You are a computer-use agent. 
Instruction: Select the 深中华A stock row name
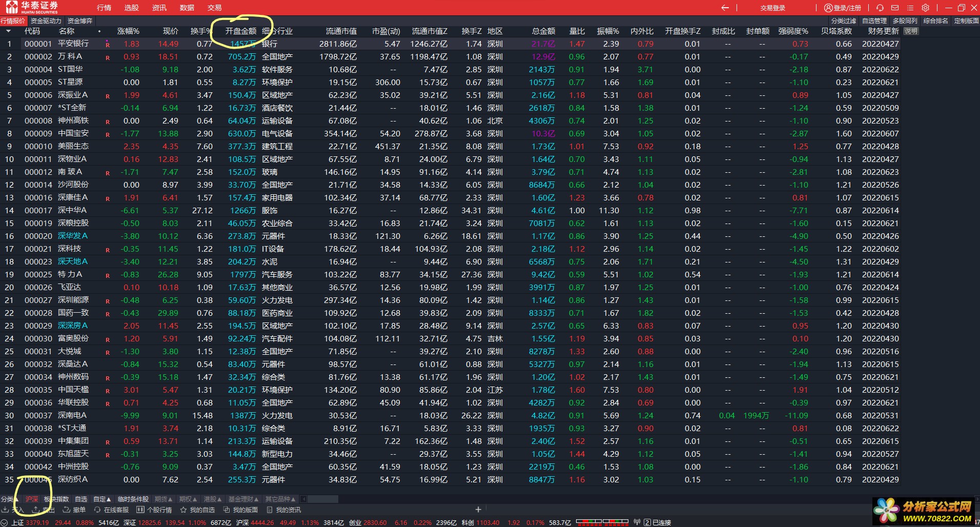(72, 211)
